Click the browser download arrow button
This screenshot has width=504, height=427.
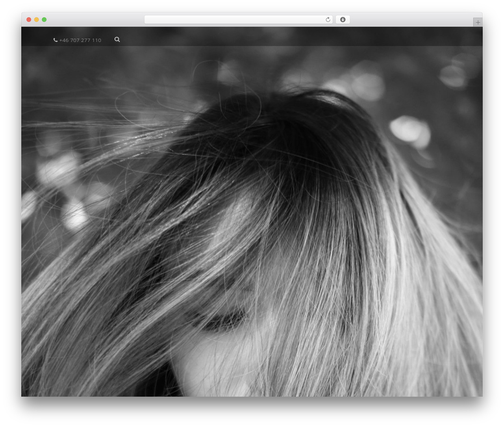(x=343, y=20)
